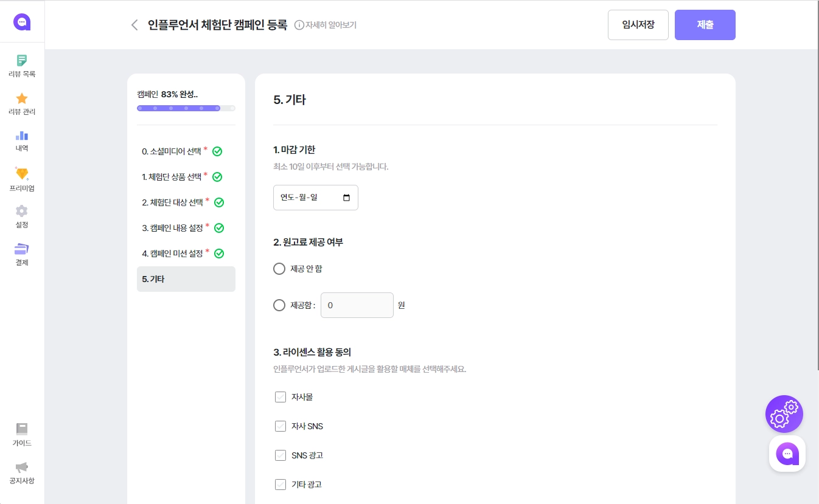Click the 인플루언서가 업로드한 게시글 description text
Viewport: 819px width, 504px height.
click(x=370, y=369)
